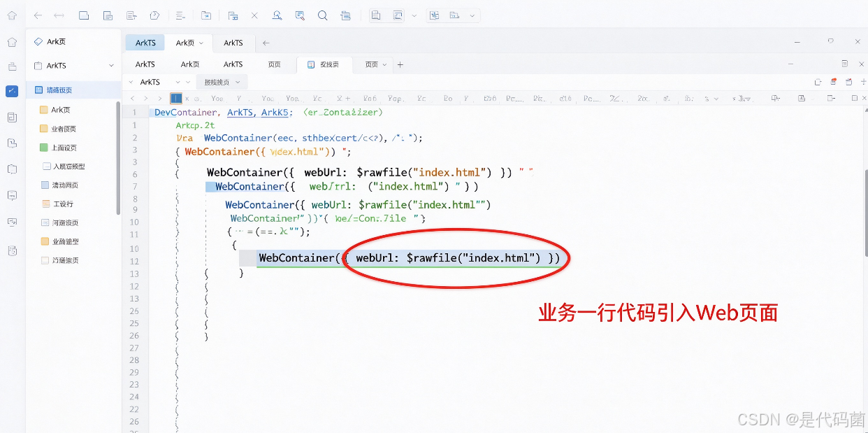Select the active tab with blue document icon
This screenshot has height=433, width=868.
[323, 64]
